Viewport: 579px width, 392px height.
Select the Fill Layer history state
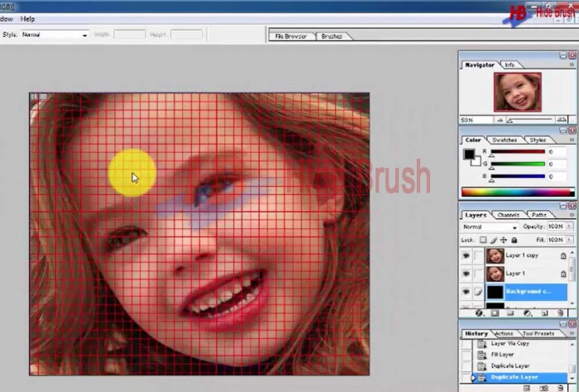[x=503, y=355]
